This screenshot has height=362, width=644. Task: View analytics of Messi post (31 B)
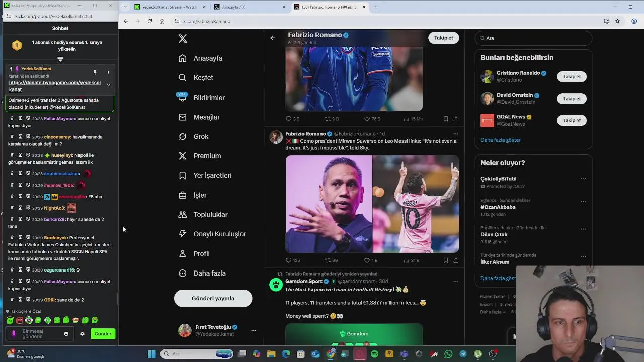411,260
